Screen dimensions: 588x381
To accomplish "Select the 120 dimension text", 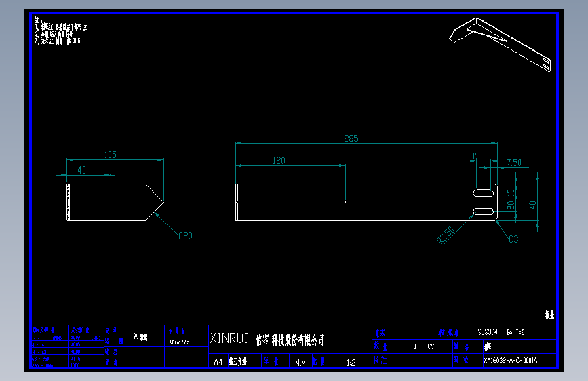I will pyautogui.click(x=279, y=161).
